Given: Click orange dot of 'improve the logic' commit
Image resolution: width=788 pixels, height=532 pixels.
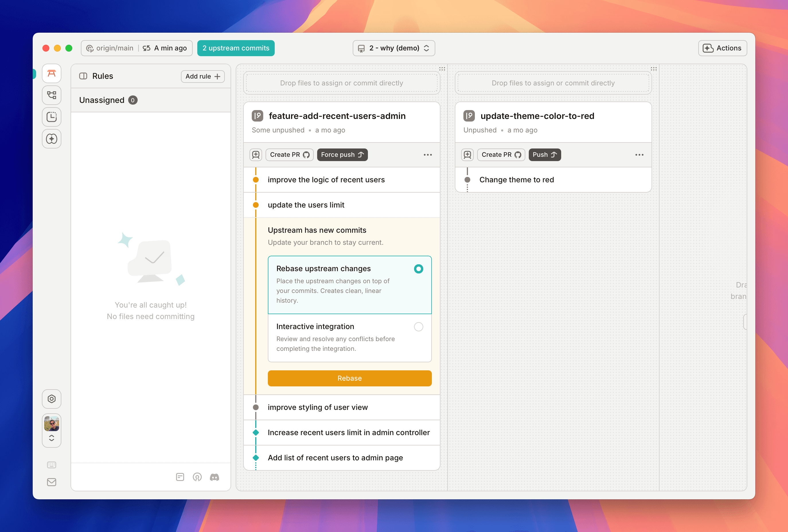Looking at the screenshot, I should [x=256, y=180].
